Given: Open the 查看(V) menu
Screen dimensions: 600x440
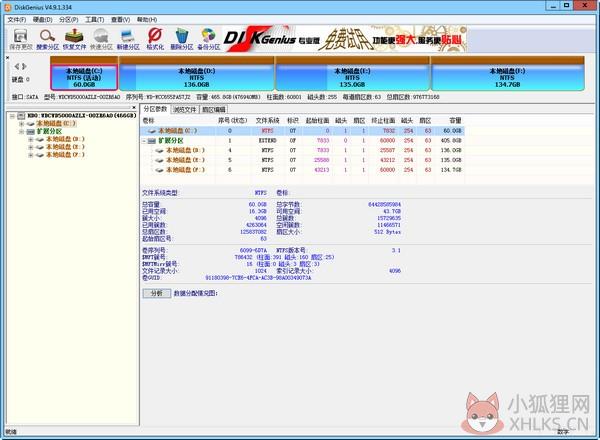Looking at the screenshot, I should click(x=121, y=20).
